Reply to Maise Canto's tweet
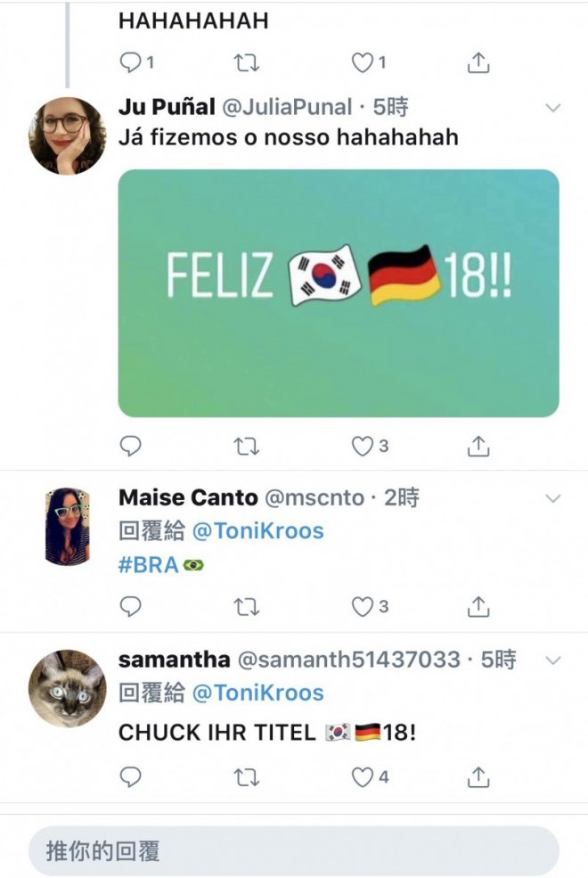The width and height of the screenshot is (588, 878). click(130, 607)
